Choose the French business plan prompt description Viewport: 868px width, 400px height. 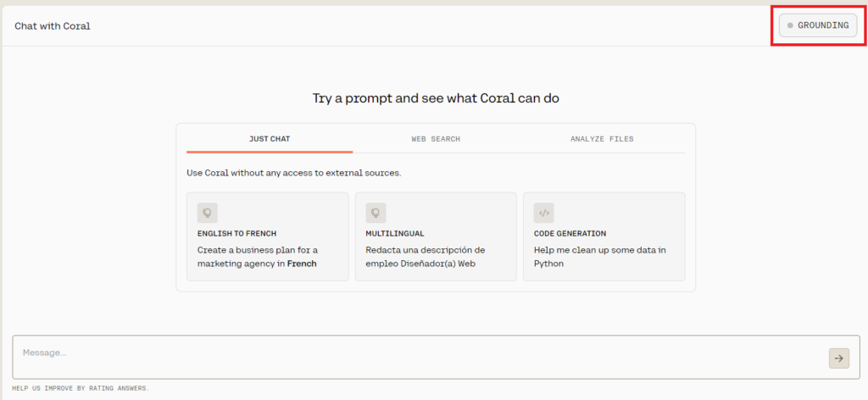coord(257,257)
